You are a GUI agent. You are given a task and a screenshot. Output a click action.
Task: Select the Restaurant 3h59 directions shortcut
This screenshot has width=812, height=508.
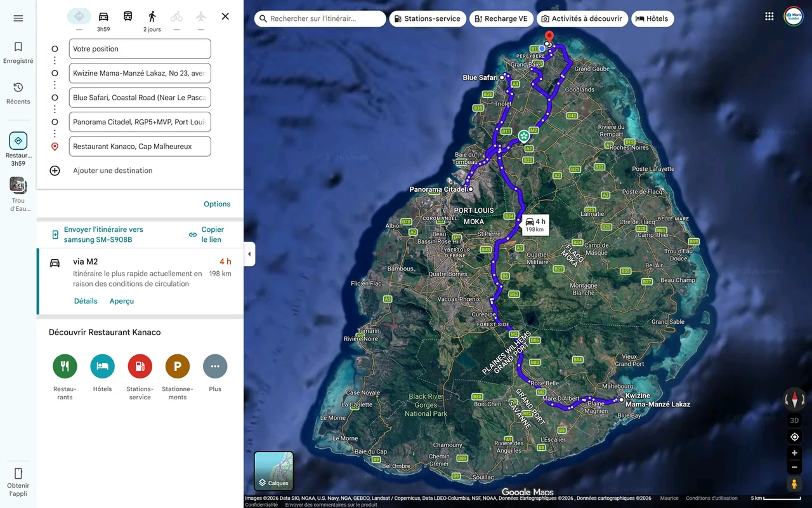[x=18, y=149]
